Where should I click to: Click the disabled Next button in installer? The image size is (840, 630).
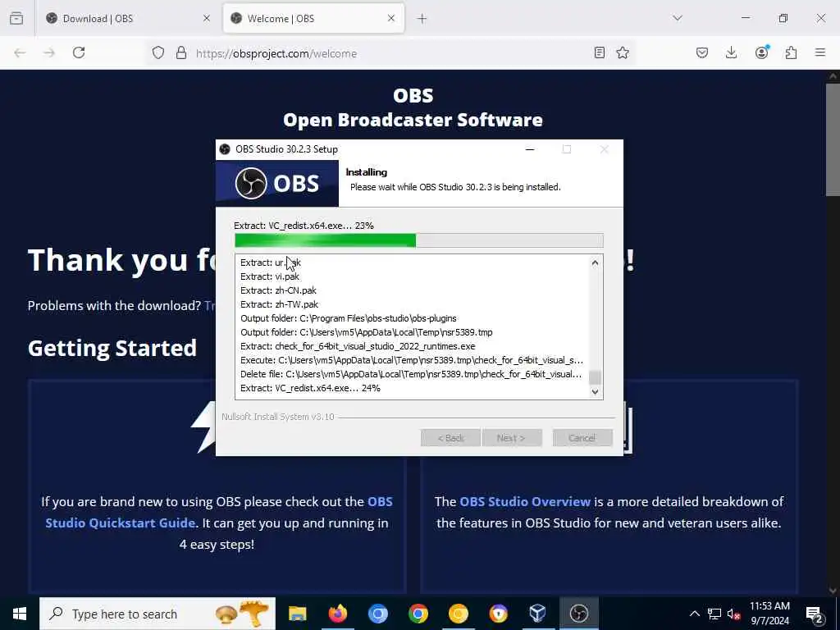[512, 438]
